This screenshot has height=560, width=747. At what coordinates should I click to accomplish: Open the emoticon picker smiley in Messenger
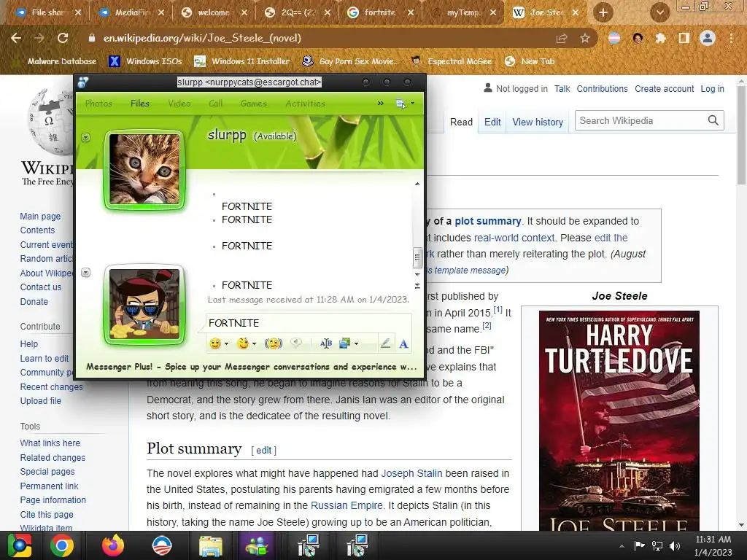point(215,343)
